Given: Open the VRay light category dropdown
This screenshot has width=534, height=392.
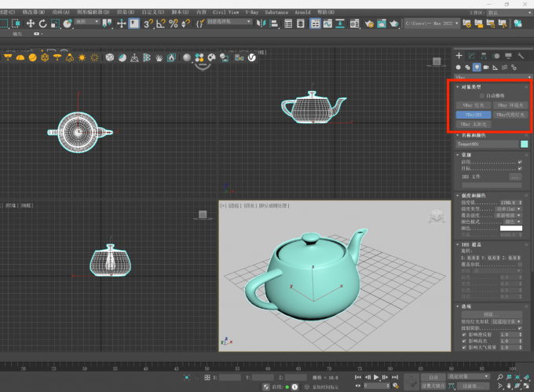Looking at the screenshot, I should (493, 77).
